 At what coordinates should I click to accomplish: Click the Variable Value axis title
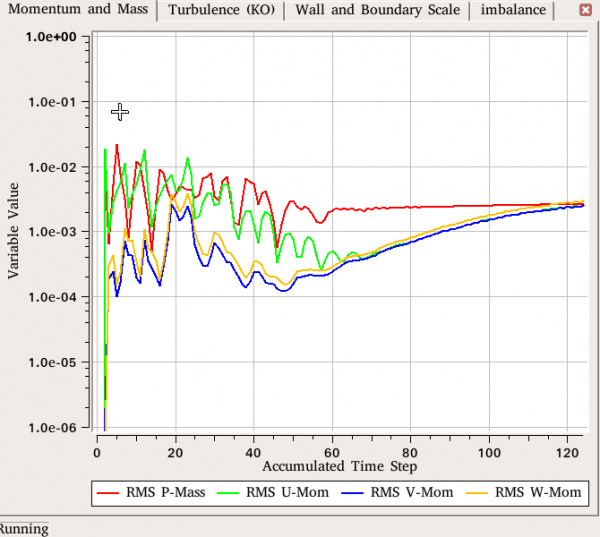pos(13,231)
